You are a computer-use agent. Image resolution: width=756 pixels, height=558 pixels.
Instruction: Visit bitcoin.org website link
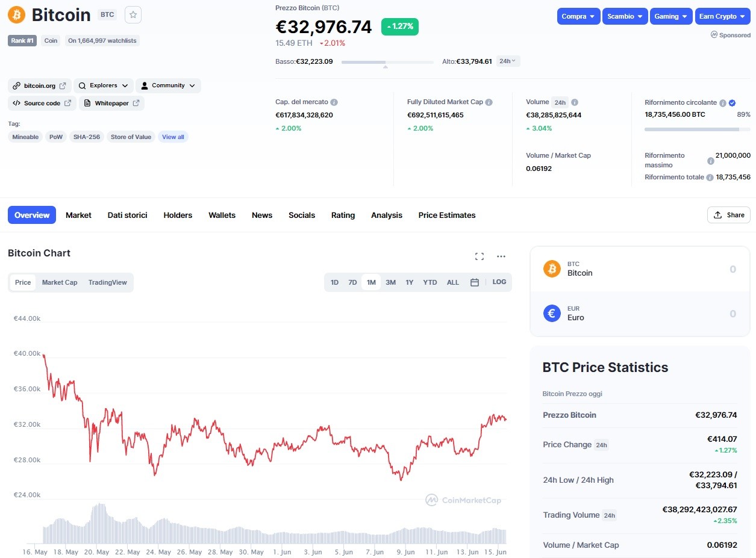pos(40,85)
